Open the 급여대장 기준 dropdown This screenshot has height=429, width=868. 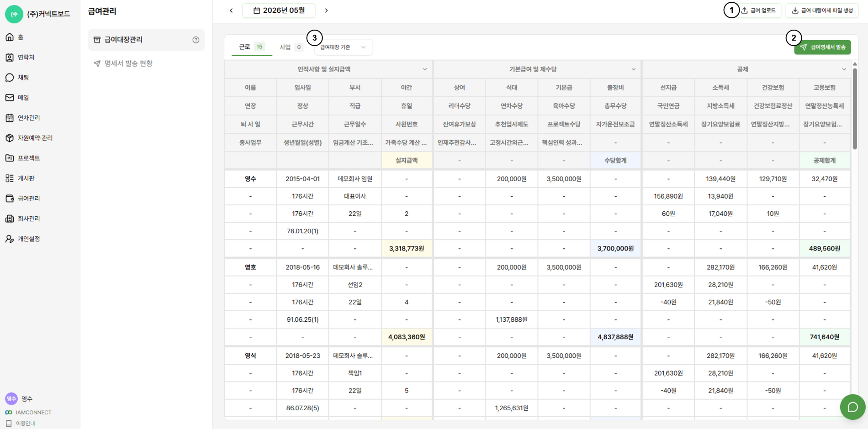click(x=344, y=47)
